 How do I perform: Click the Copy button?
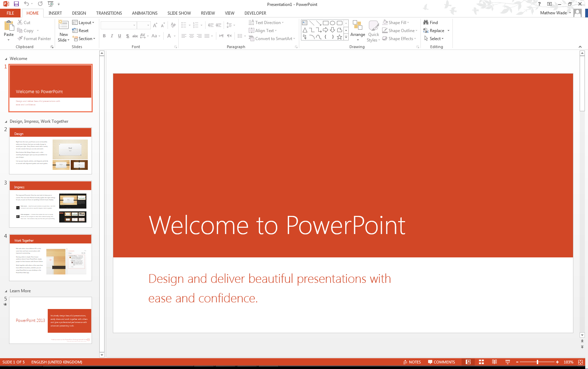pyautogui.click(x=25, y=30)
